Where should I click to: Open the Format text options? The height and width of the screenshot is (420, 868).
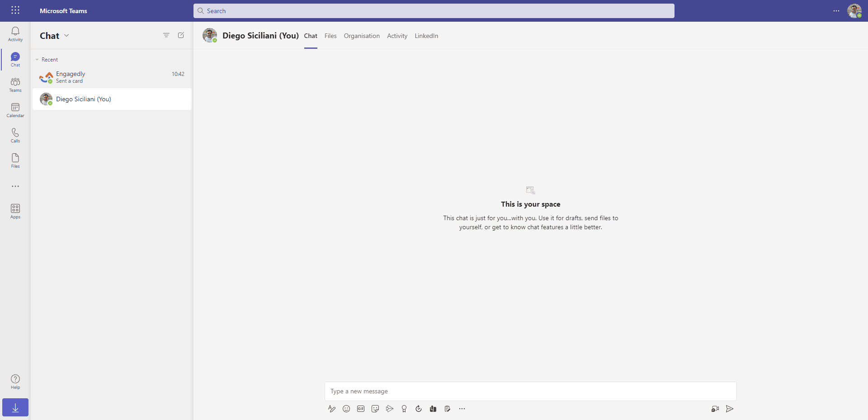[x=332, y=409]
